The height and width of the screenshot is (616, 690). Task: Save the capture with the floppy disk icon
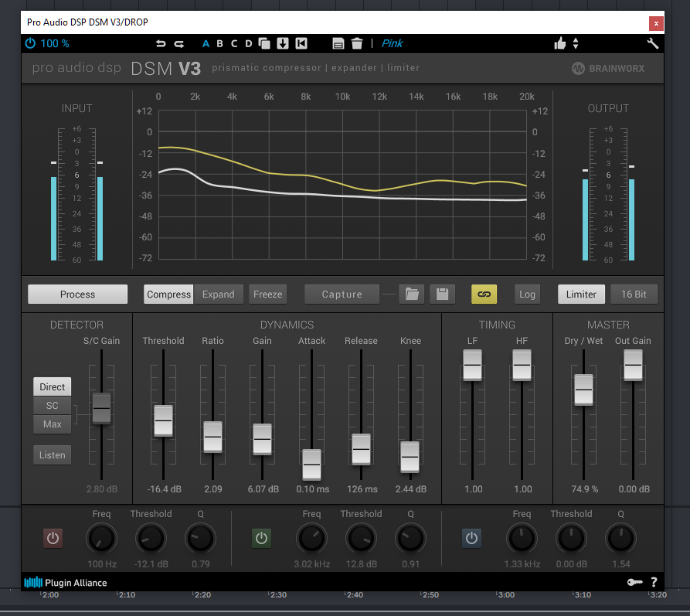coord(442,294)
